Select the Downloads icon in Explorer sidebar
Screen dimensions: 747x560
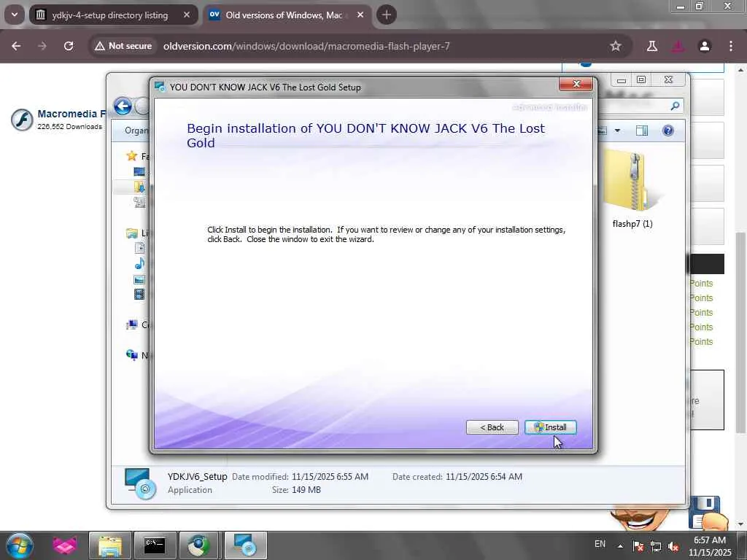pos(139,187)
